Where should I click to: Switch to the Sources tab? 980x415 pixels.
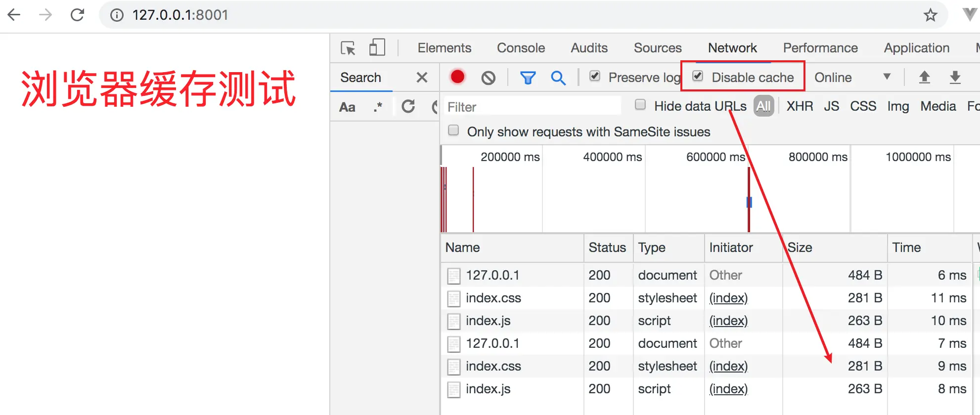(658, 48)
